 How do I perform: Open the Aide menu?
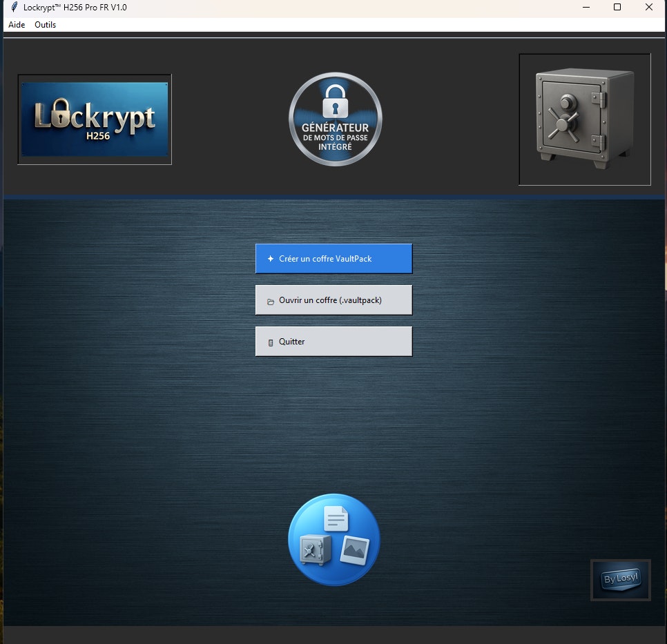[16, 25]
